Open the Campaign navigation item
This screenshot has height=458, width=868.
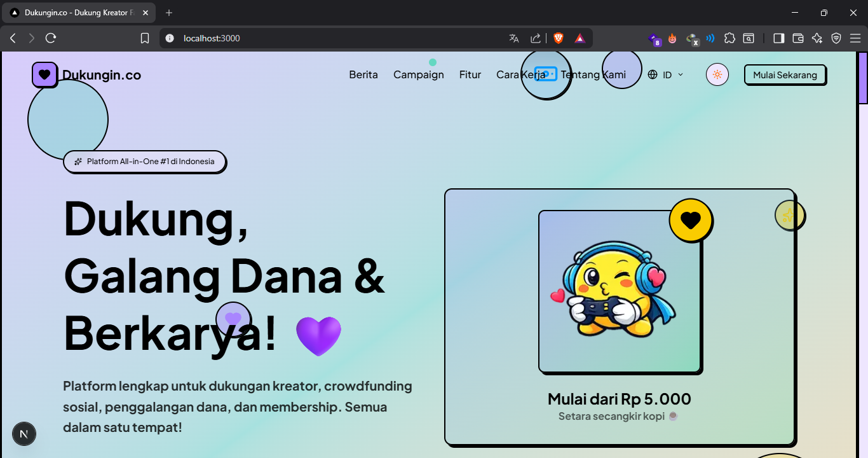[x=419, y=74]
